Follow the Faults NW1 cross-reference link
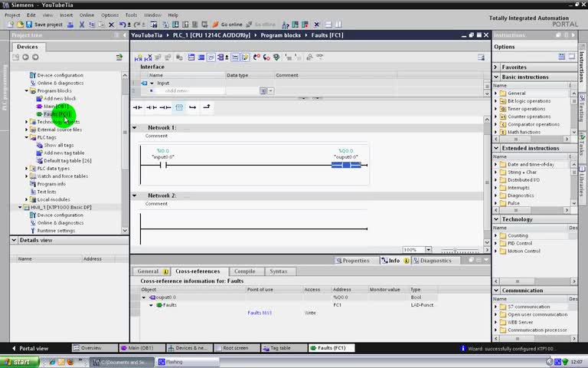Screen dimensions: 588x368 click(x=260, y=313)
